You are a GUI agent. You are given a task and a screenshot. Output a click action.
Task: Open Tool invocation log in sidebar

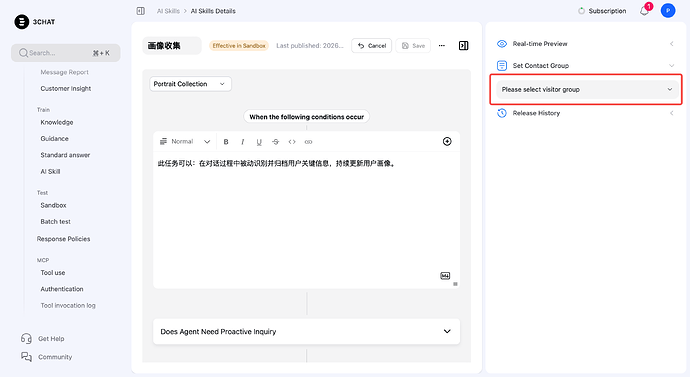click(x=68, y=305)
